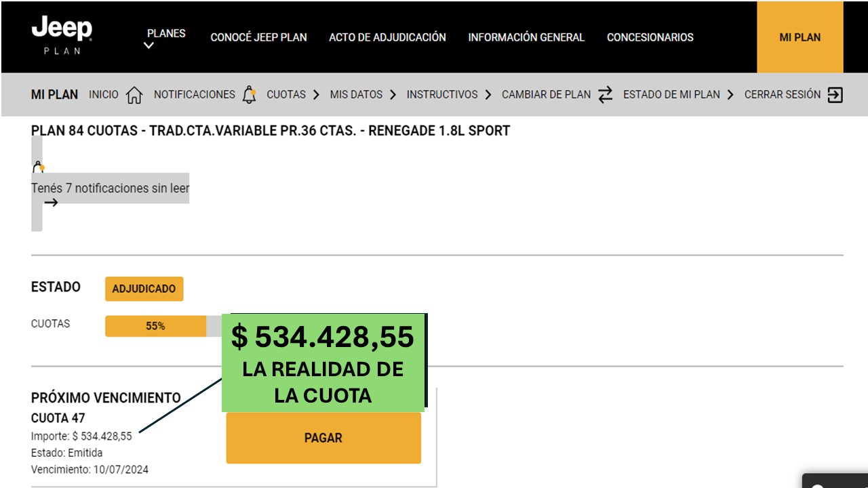
Task: Select the CAMBIAR DE PLAN link
Action: 546,95
